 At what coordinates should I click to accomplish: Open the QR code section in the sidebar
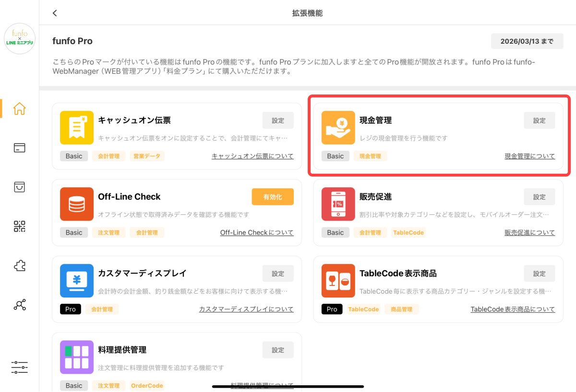tap(20, 226)
